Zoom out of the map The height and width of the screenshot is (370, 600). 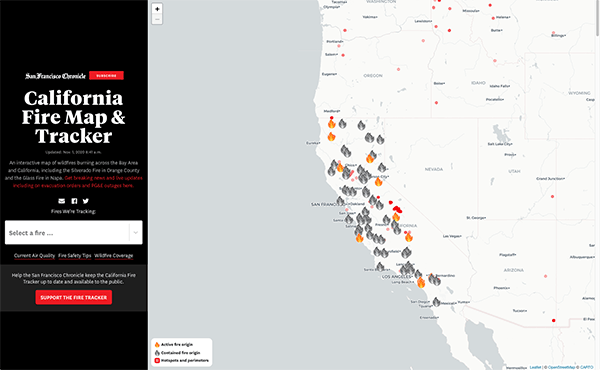pos(157,19)
